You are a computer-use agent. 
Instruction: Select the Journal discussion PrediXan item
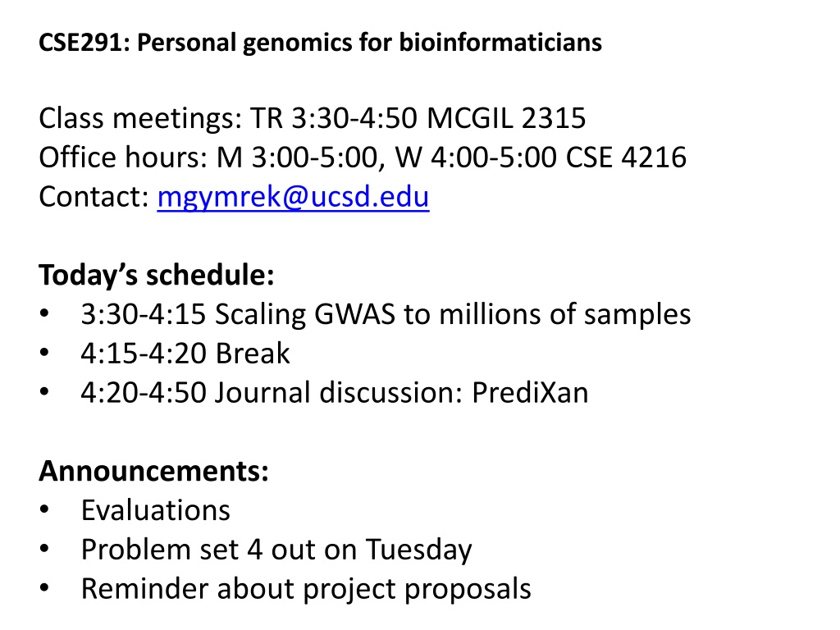335,393
